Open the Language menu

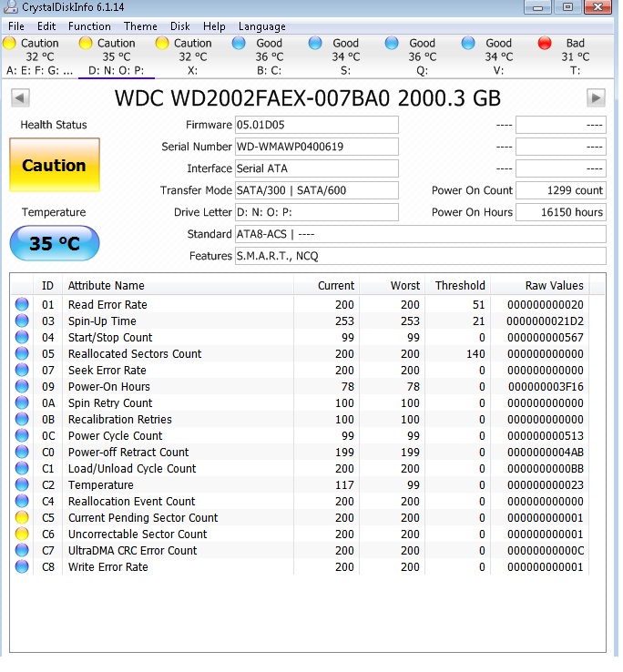(x=262, y=26)
